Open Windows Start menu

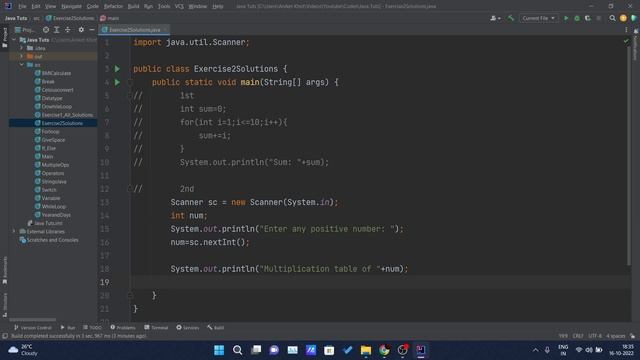[219, 350]
